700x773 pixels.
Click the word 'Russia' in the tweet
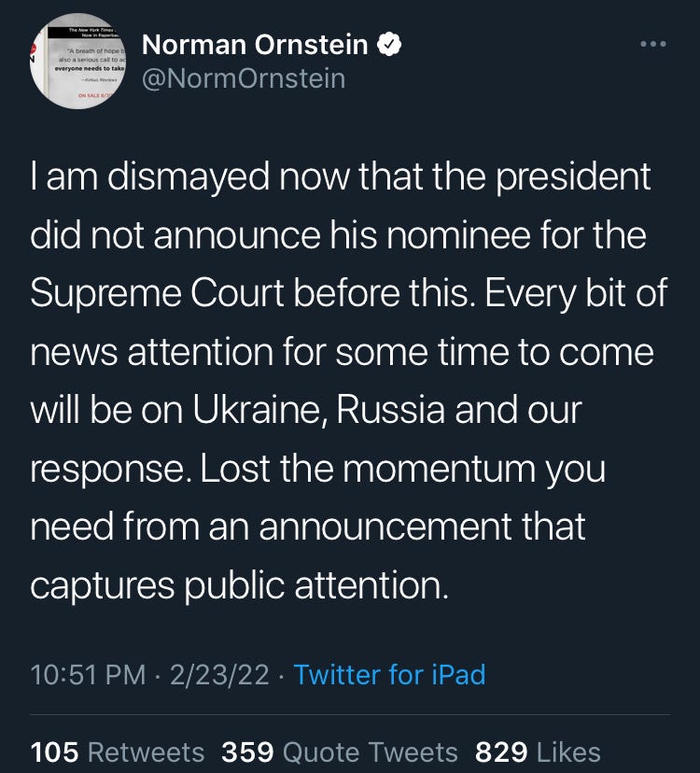point(391,410)
